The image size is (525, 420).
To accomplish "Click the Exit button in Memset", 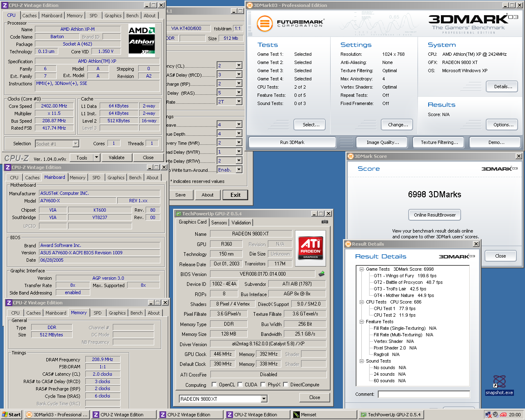I will coord(235,195).
